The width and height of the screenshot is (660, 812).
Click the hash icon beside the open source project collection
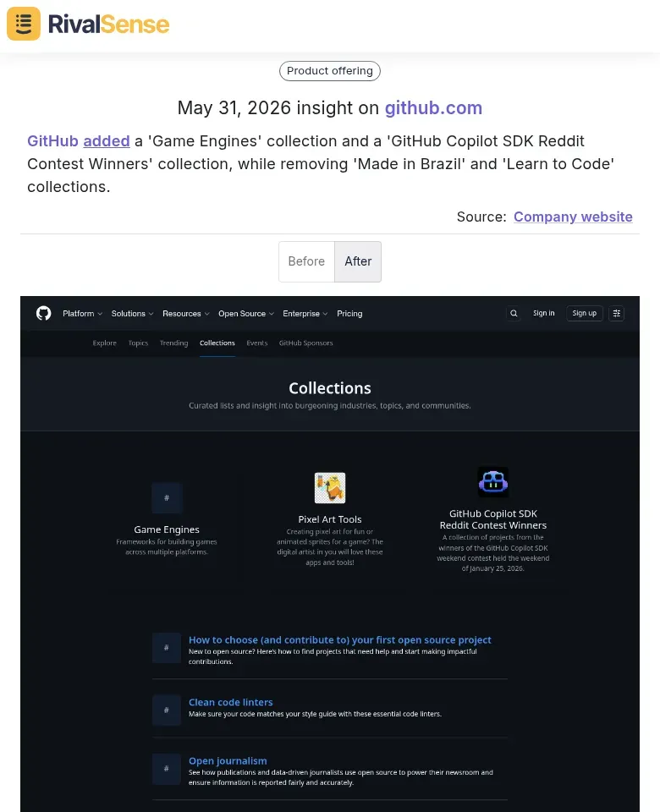coord(167,648)
